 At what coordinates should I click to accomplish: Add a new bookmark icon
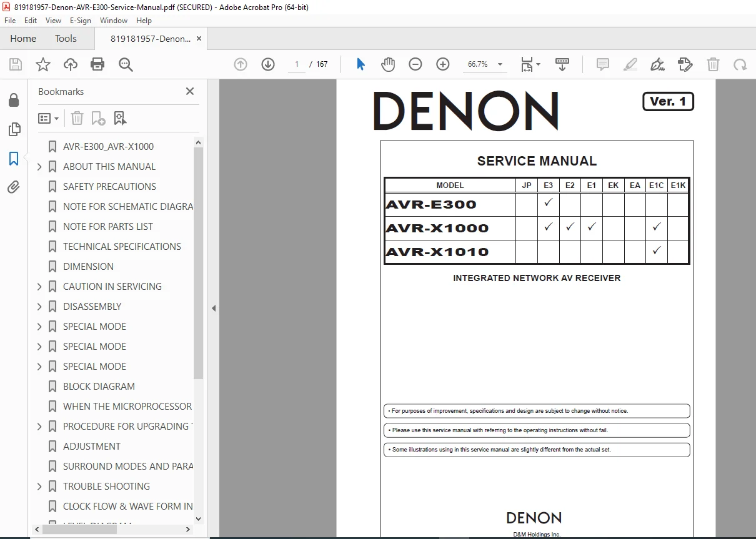99,118
